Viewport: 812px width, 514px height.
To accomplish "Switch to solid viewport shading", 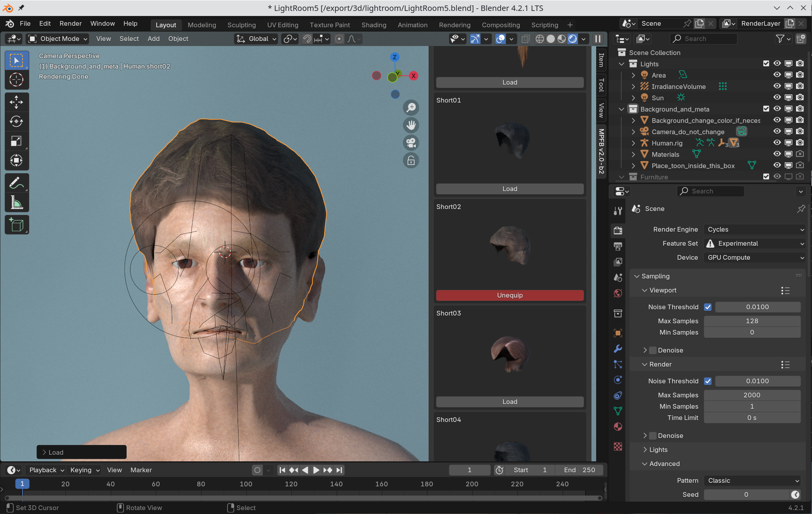I will pos(551,39).
